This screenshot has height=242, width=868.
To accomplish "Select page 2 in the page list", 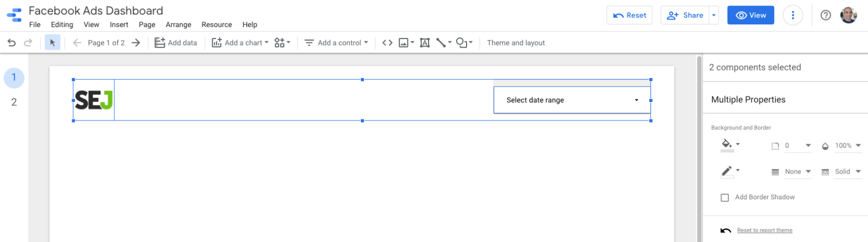I will coord(14,102).
